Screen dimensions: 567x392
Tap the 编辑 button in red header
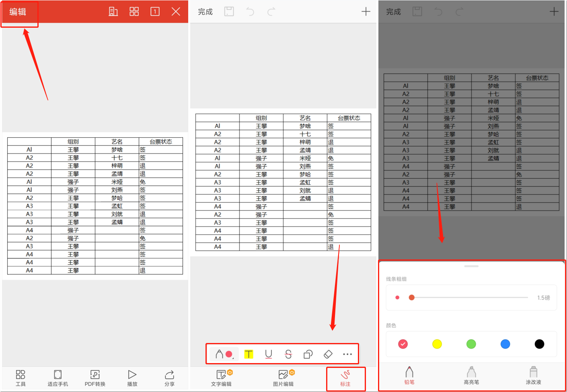18,12
